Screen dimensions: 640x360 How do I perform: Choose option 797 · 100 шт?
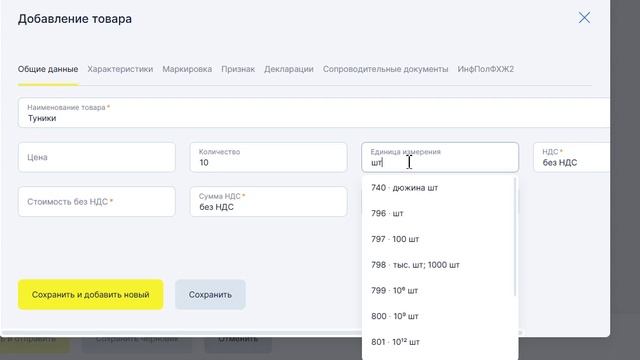pyautogui.click(x=438, y=239)
